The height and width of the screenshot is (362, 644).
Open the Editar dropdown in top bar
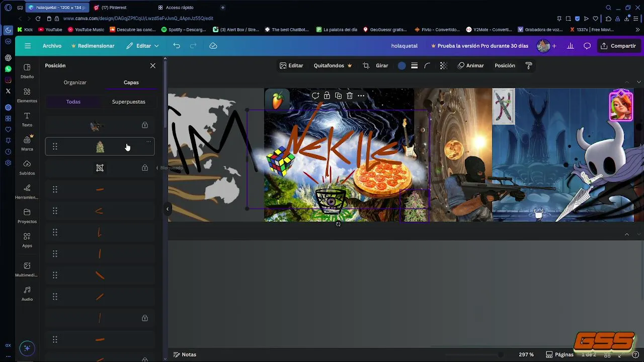pyautogui.click(x=143, y=46)
